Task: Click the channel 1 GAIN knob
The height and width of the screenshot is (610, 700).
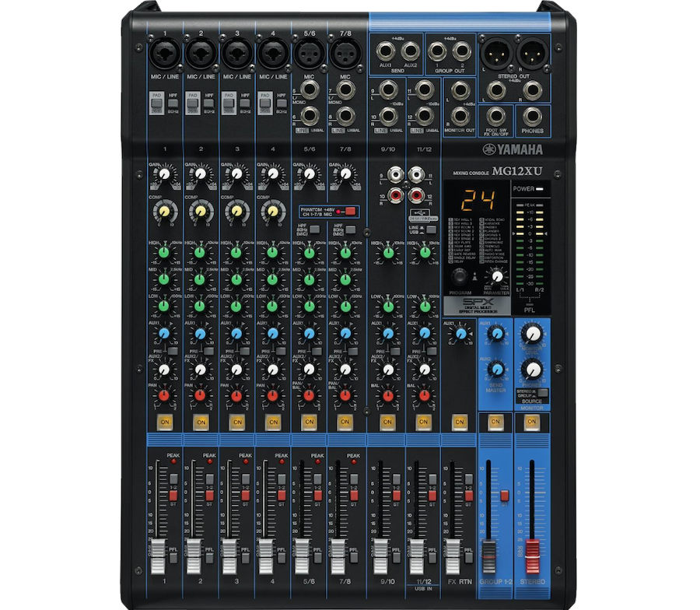Action: coord(165,174)
